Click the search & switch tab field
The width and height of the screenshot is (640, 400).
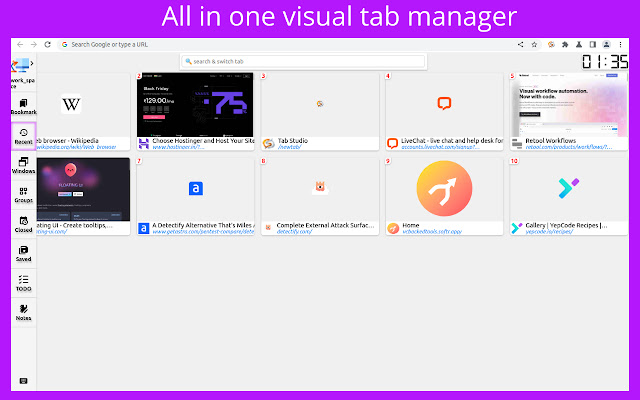(x=304, y=61)
